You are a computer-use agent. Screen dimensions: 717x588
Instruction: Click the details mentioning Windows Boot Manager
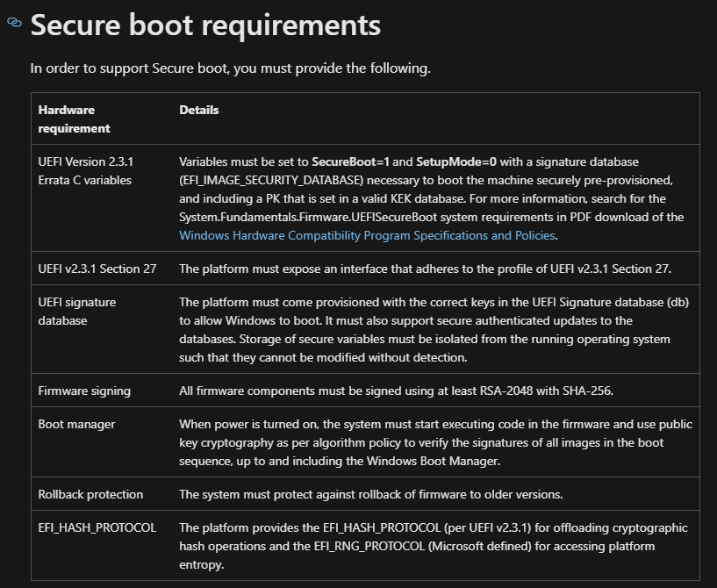435,442
